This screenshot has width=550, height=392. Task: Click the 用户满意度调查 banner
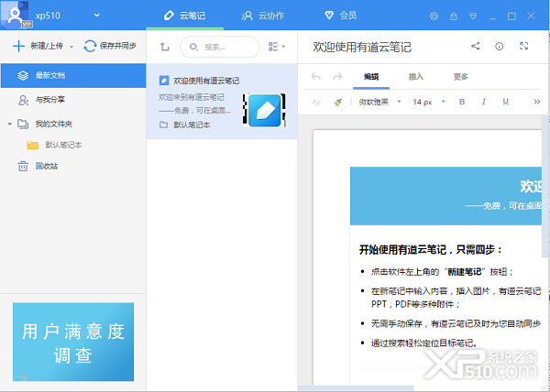73,342
